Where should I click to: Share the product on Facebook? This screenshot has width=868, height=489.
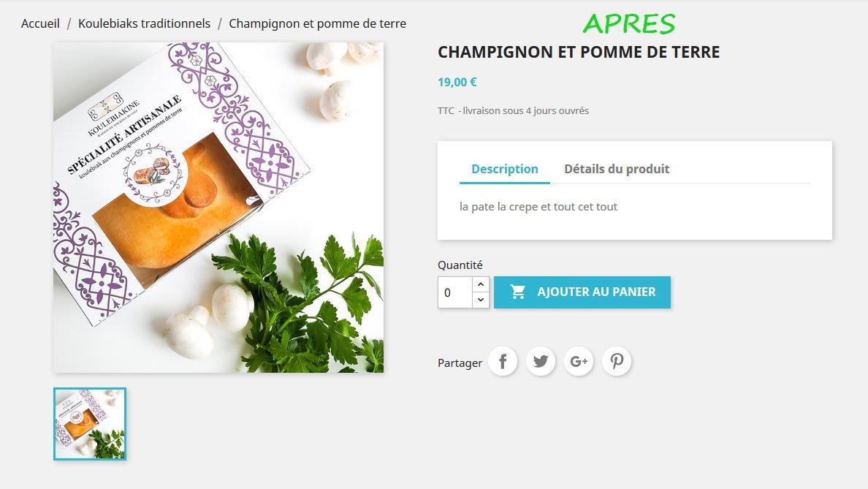click(x=503, y=362)
